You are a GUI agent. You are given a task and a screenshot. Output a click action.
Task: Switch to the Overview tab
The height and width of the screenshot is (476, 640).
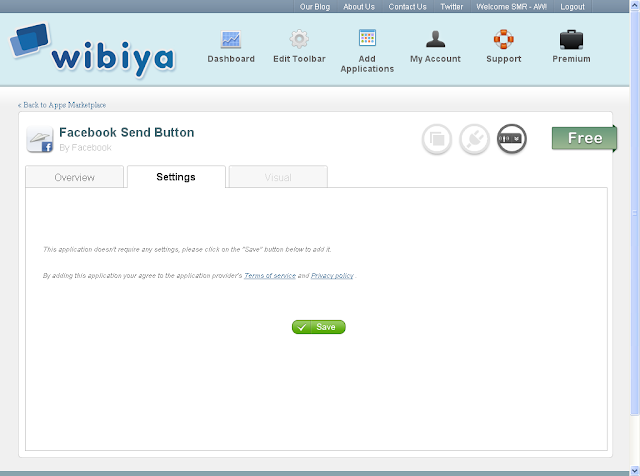(74, 177)
